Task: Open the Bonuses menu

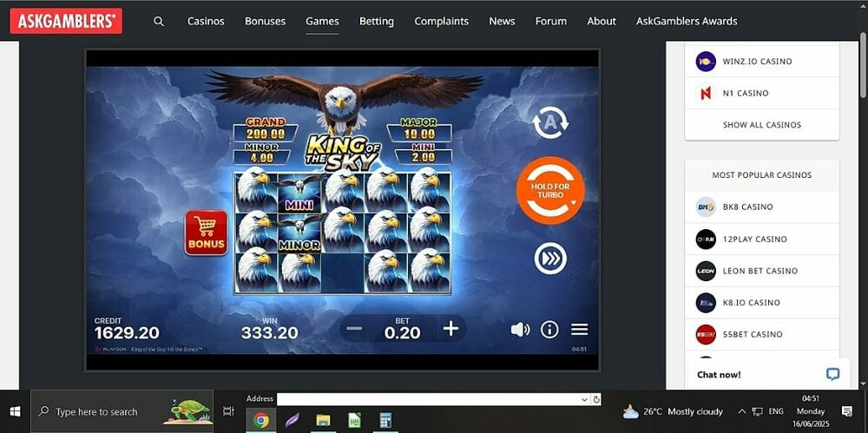Action: pos(265,22)
